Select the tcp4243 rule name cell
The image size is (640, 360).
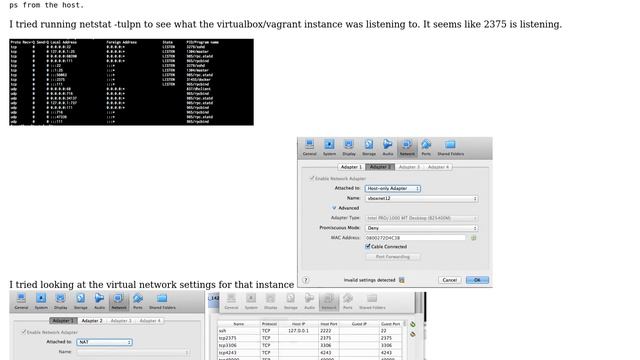[239, 353]
